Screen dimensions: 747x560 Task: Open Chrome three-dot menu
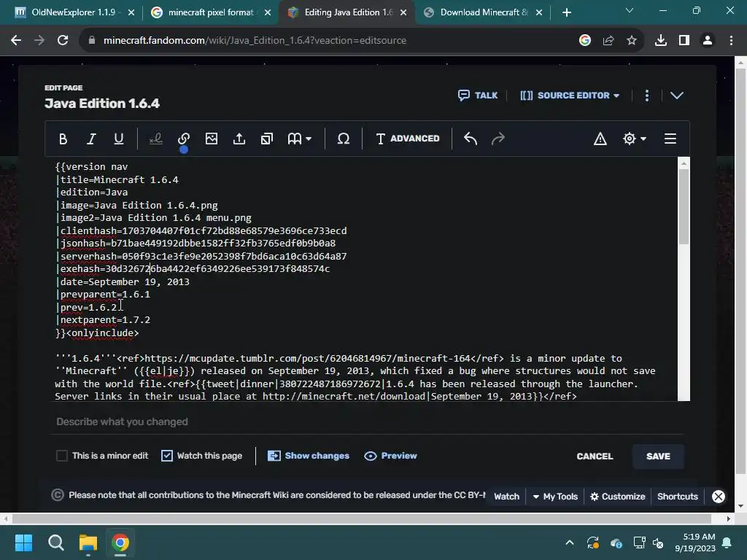click(x=731, y=41)
